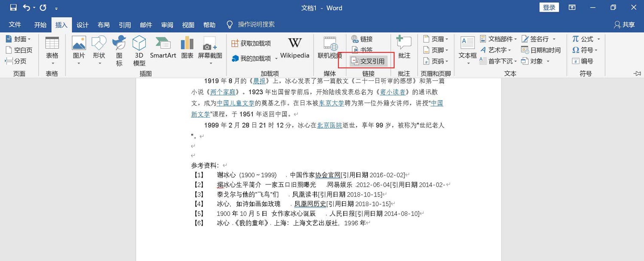Open the 北京医院 hyperlink
The image size is (644, 261).
[x=329, y=126]
